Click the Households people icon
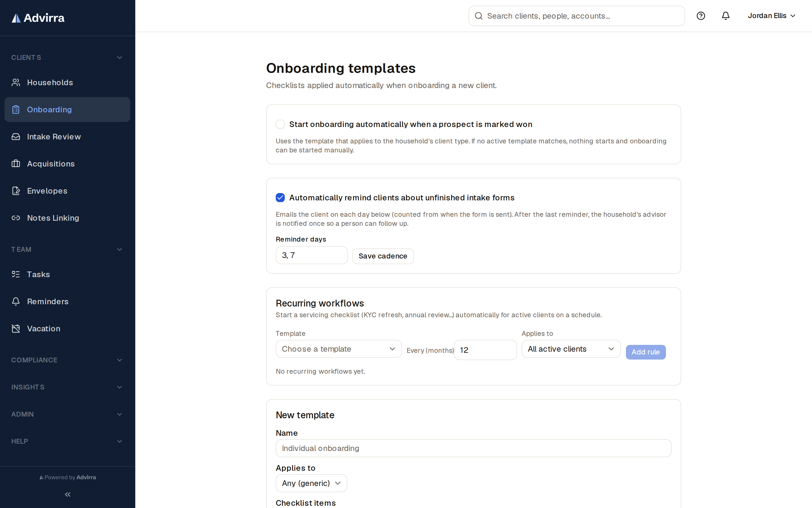Viewport: 812px width, 508px height. 16,82
